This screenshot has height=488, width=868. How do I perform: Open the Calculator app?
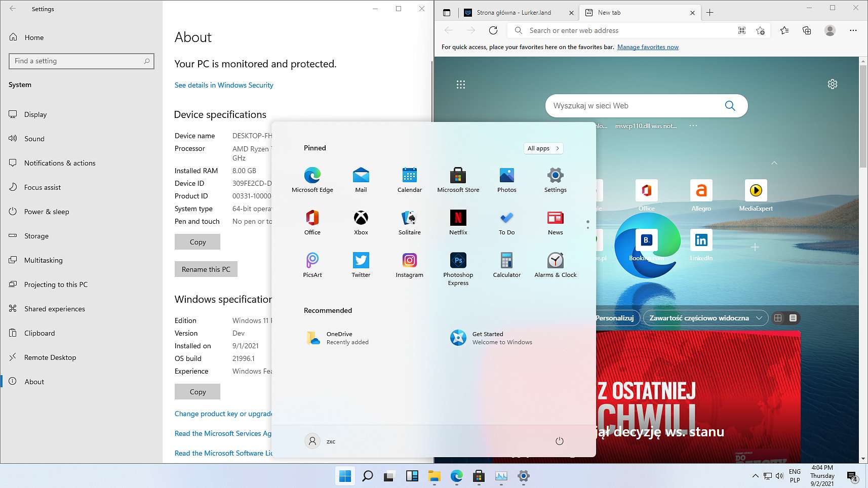[x=507, y=265]
